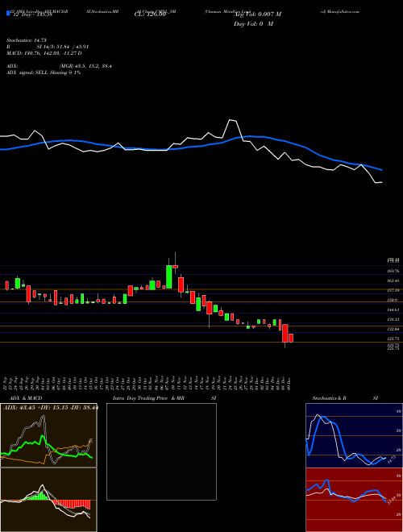Click the MunafaSutra.com link in header
Screen dimensions: 403x532
pyautogui.click(x=342, y=11)
